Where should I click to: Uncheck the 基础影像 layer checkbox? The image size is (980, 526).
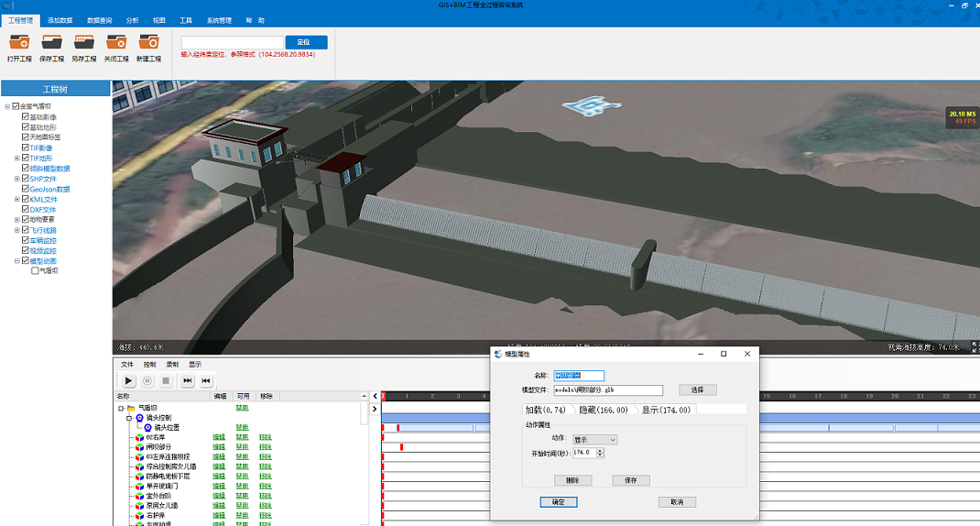click(26, 117)
